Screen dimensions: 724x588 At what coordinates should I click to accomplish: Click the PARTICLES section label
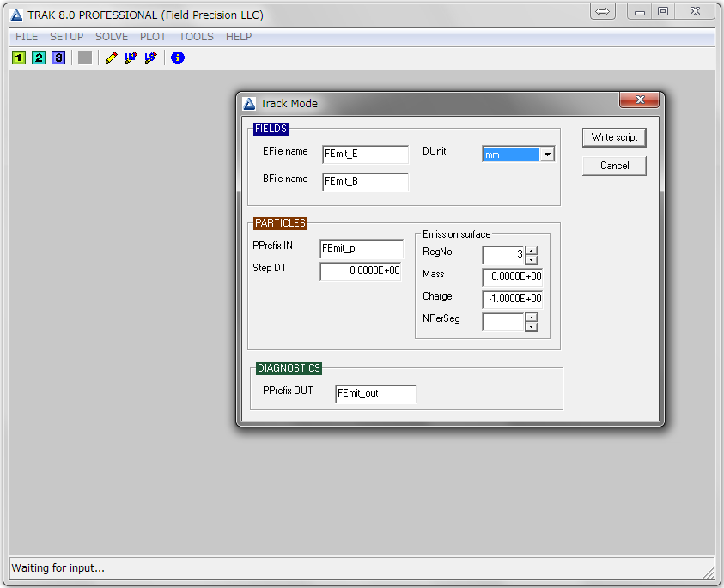click(x=280, y=223)
